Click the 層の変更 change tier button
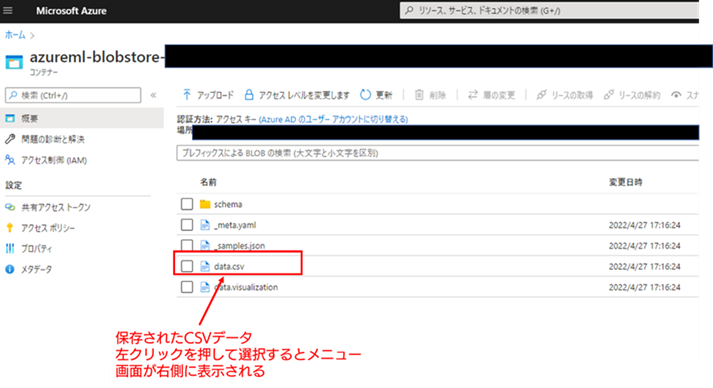This screenshot has height=388, width=713. (x=492, y=95)
